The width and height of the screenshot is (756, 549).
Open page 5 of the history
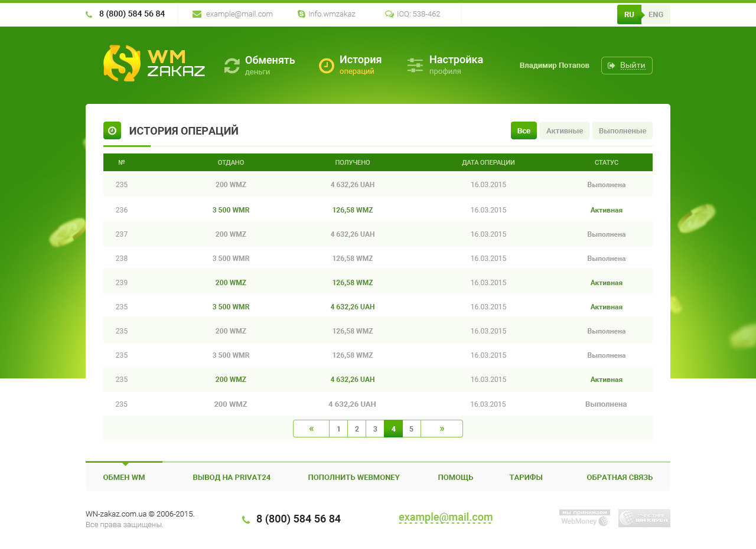412,429
